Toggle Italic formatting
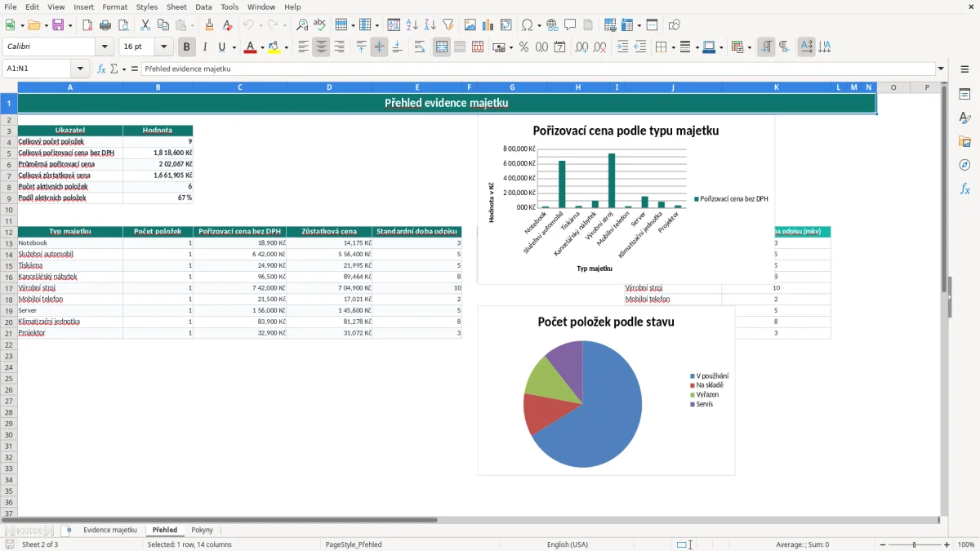The image size is (980, 551). point(205,47)
